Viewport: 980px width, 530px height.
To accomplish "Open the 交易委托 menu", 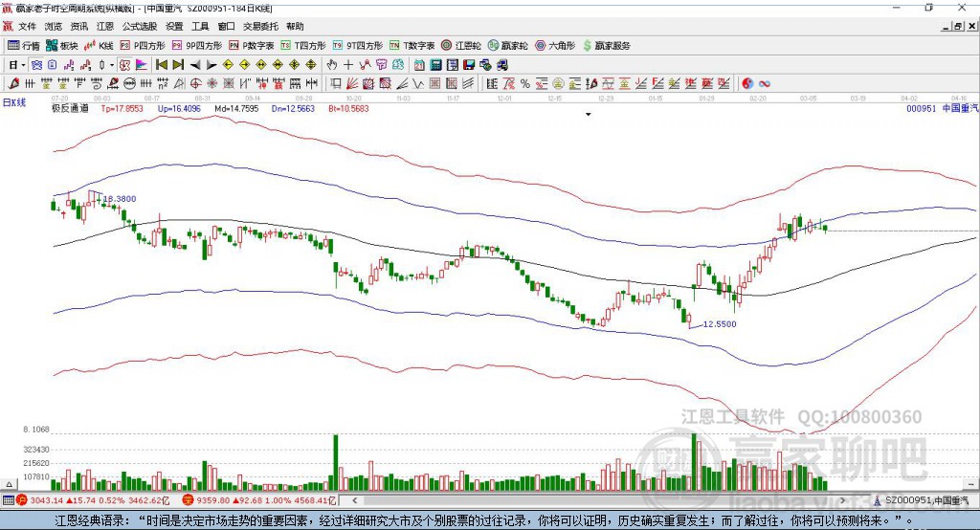I will pyautogui.click(x=260, y=26).
